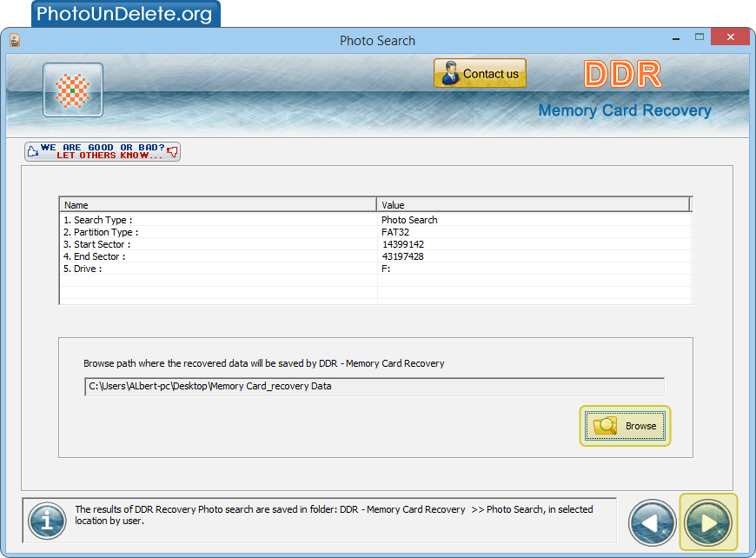Click the application icon in title bar
Screen dimensions: 756x558
[15, 40]
